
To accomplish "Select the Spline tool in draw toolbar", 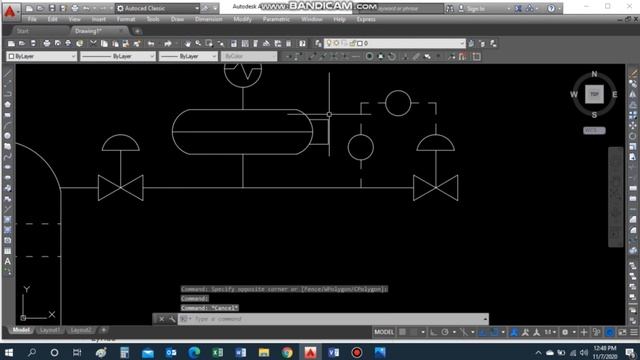I will pyautogui.click(x=8, y=157).
